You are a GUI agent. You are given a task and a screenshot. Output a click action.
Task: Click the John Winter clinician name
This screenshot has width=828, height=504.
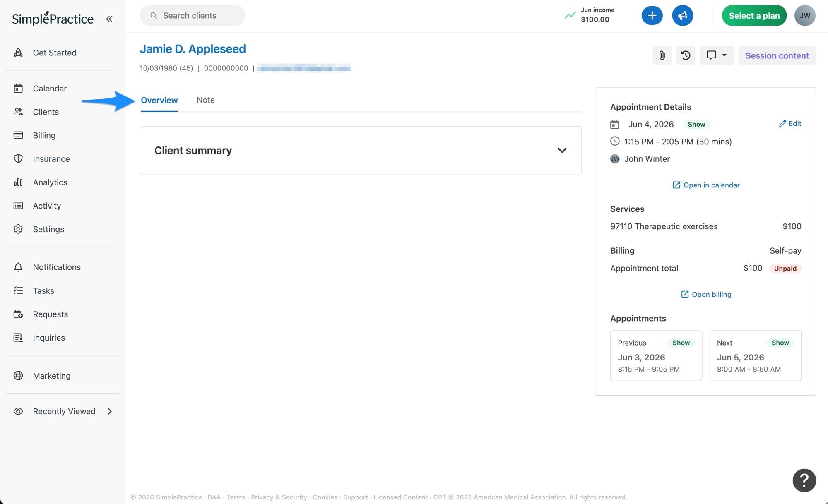pyautogui.click(x=647, y=159)
